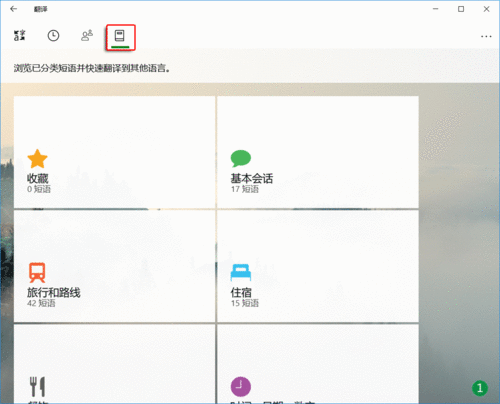Click the 浏览已分类短语 description text
500x404 pixels.
(92, 68)
